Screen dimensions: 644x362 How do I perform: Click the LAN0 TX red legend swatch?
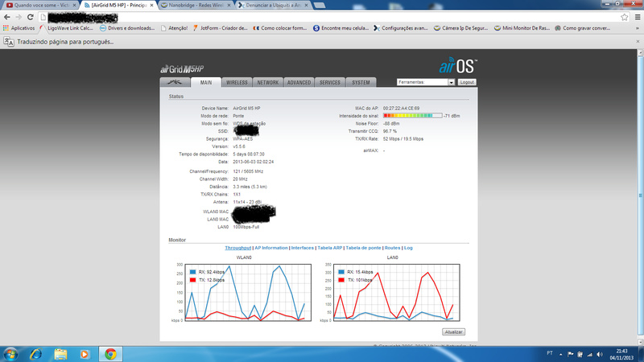pyautogui.click(x=341, y=280)
